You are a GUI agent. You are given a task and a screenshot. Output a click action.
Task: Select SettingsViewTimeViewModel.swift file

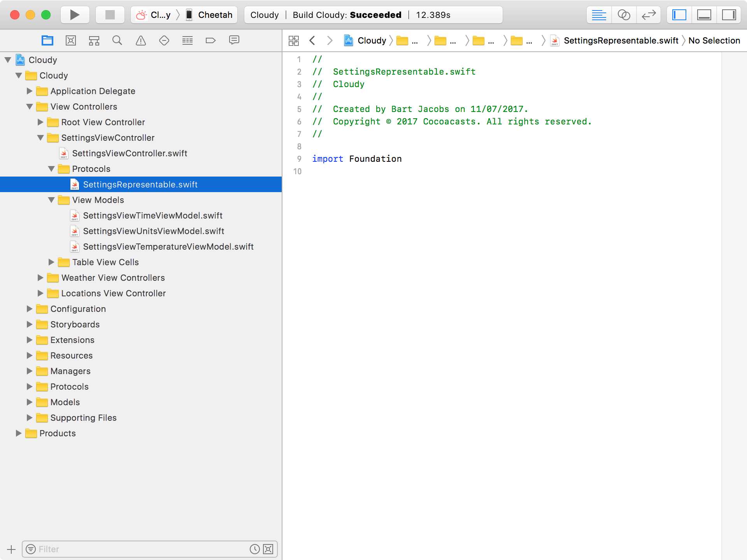[x=153, y=215]
